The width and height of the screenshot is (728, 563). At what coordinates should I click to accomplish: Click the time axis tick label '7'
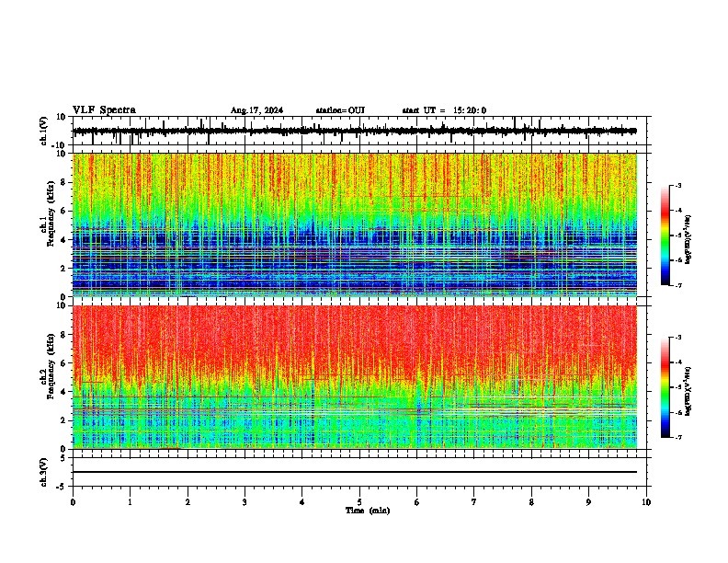click(474, 502)
